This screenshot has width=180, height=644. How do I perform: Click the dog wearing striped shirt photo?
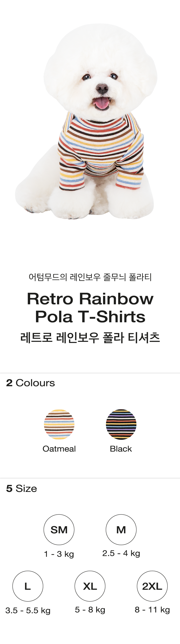point(86,121)
